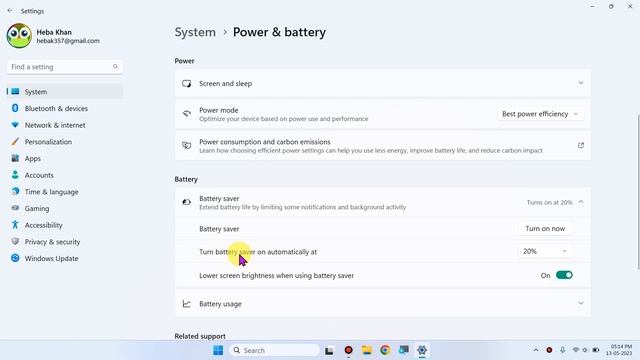Viewport: 640px width, 360px height.
Task: Open File Explorer from the taskbar
Action: [x=367, y=350]
